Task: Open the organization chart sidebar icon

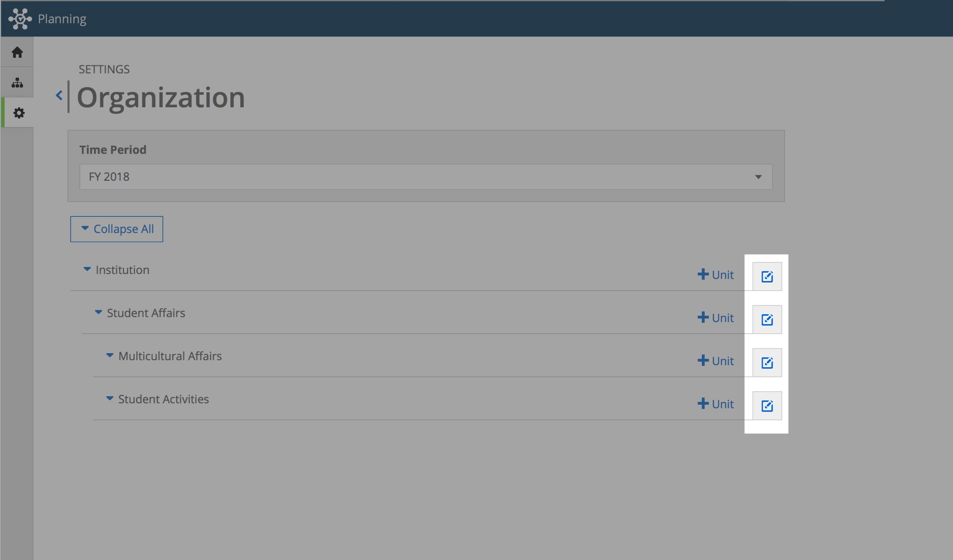Action: pos(18,83)
